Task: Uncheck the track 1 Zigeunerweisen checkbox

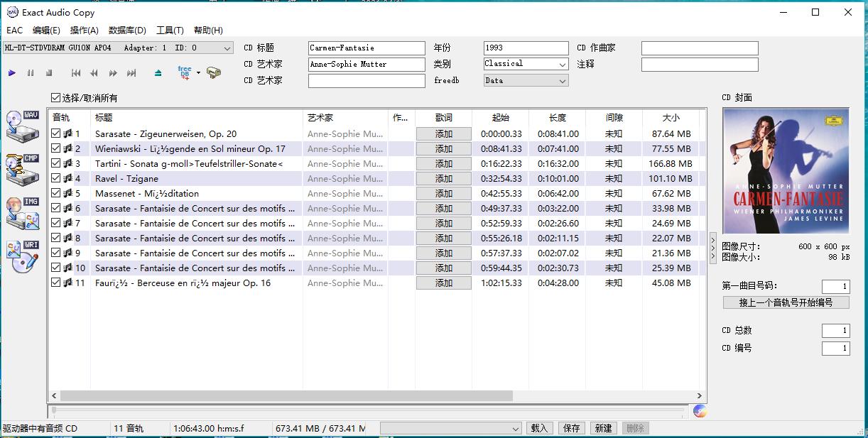Action: coord(56,133)
